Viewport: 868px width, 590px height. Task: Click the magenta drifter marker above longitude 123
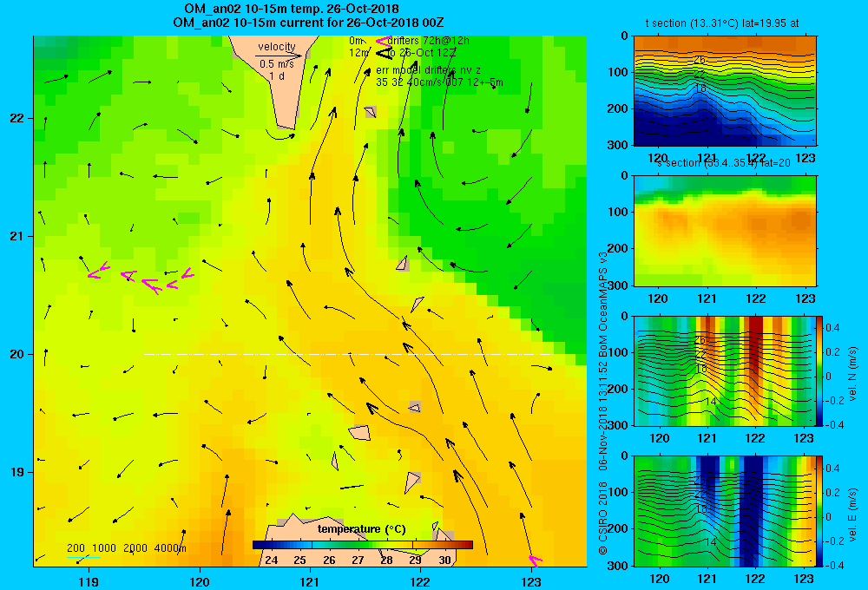click(536, 560)
